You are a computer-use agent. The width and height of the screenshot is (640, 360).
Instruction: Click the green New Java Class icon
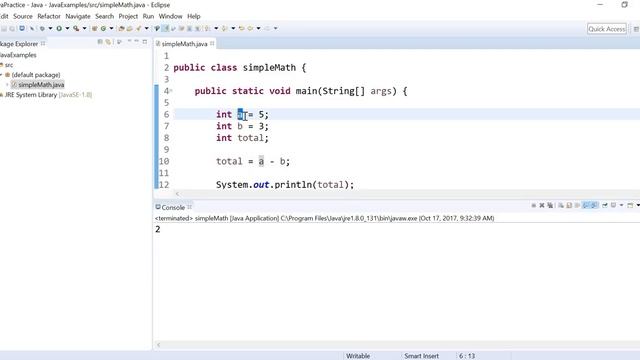click(103, 29)
